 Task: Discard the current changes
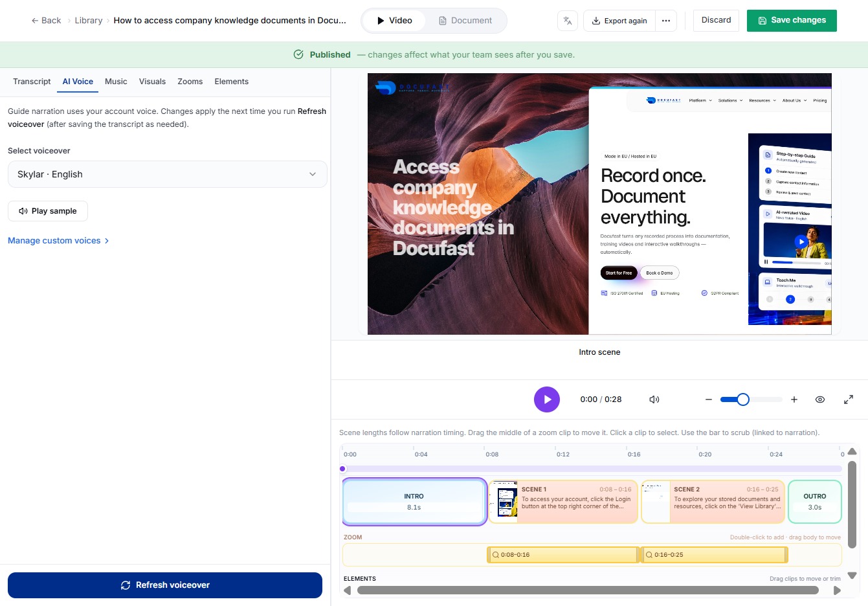(x=717, y=20)
